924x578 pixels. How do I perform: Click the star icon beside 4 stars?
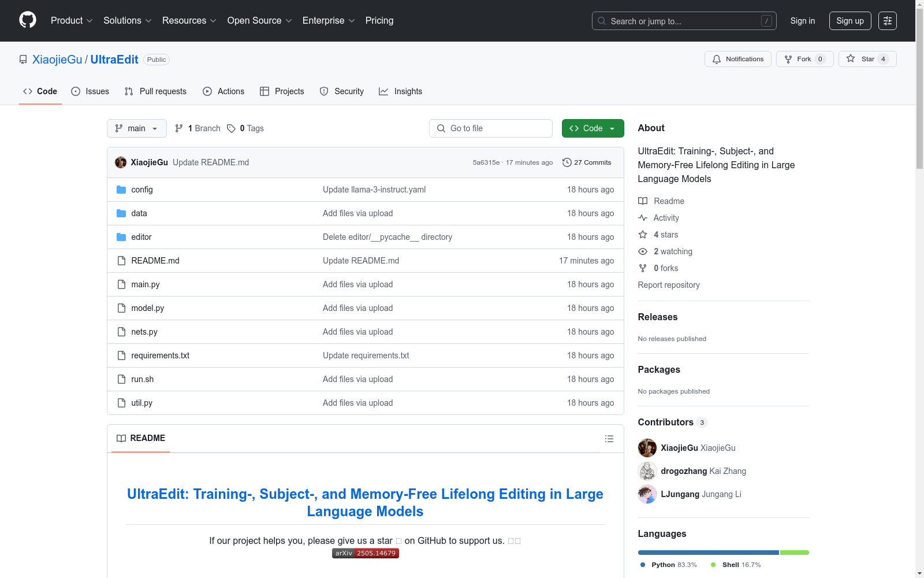[643, 235]
